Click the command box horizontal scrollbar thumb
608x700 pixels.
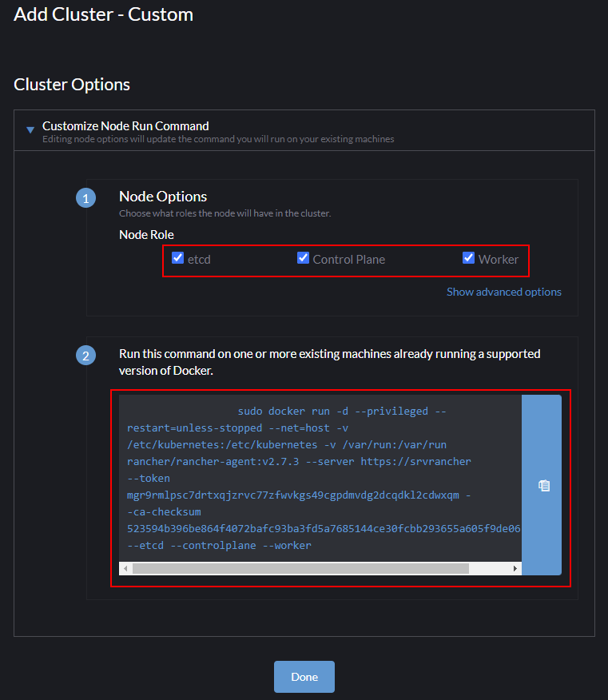coord(300,568)
